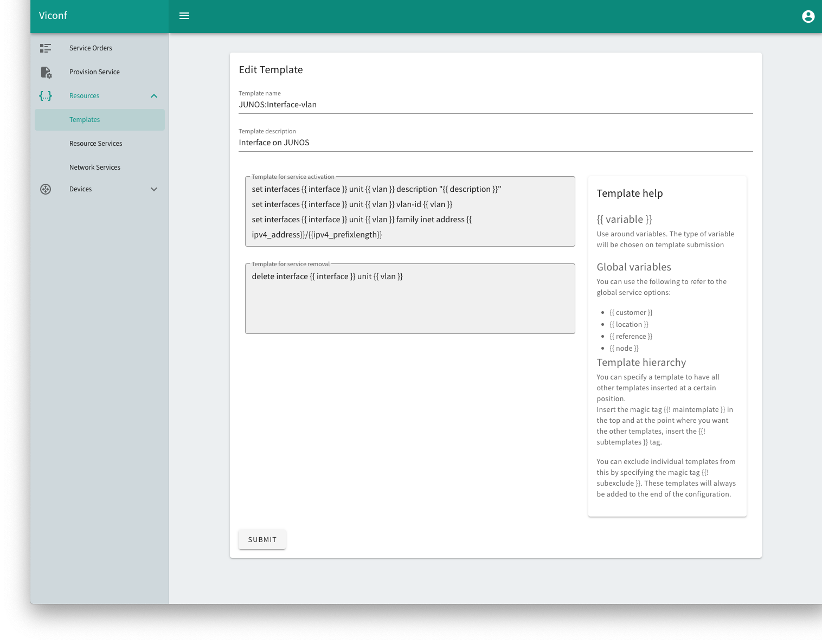
Task: Open the hamburger navigation menu
Action: pos(184,16)
